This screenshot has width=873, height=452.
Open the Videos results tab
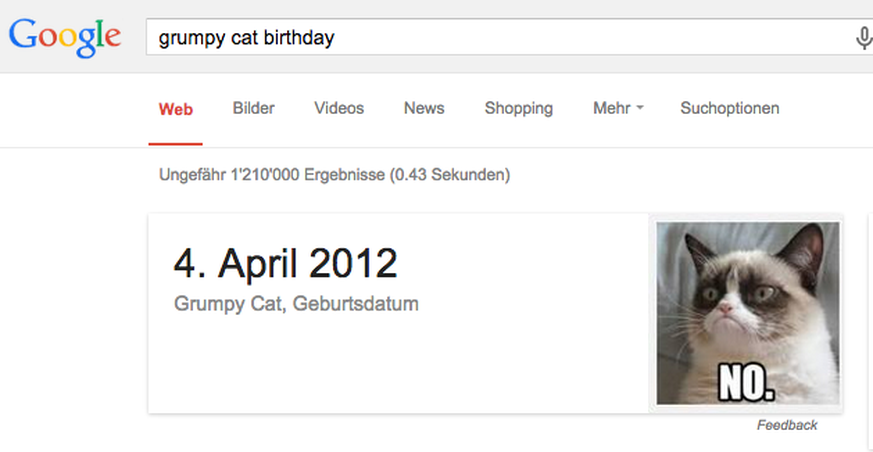point(339,108)
